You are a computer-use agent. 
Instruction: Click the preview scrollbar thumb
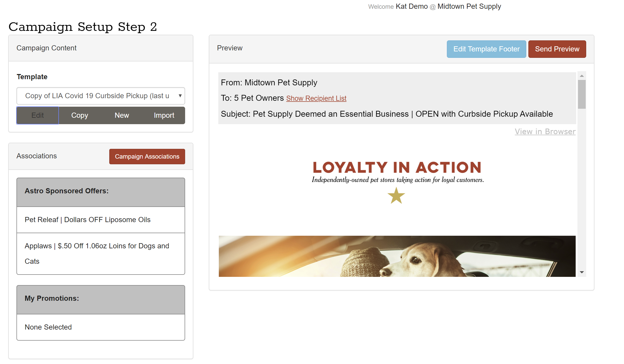[582, 94]
